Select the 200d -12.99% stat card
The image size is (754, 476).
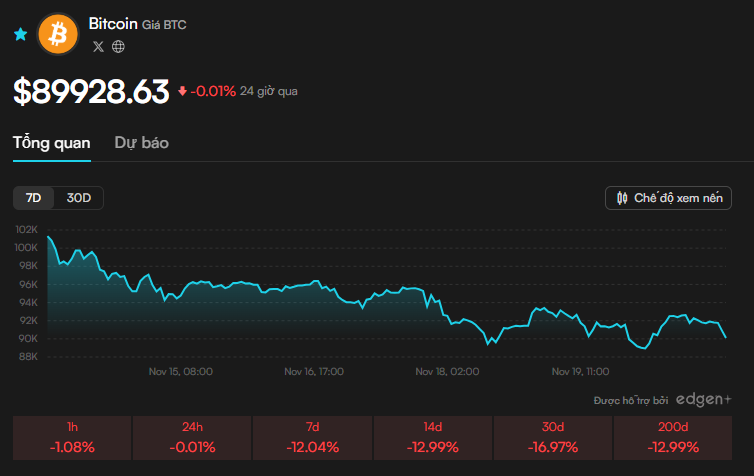point(673,438)
